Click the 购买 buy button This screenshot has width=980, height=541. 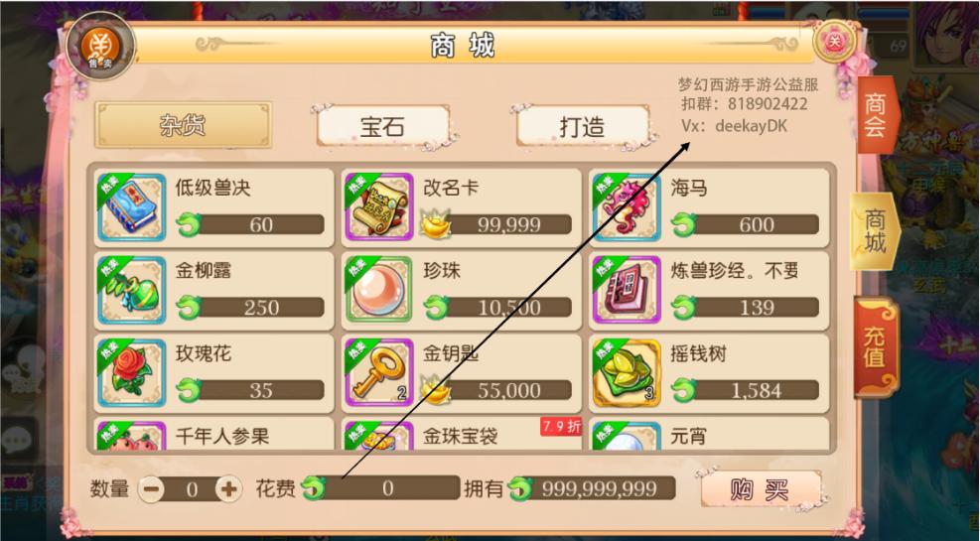[761, 489]
